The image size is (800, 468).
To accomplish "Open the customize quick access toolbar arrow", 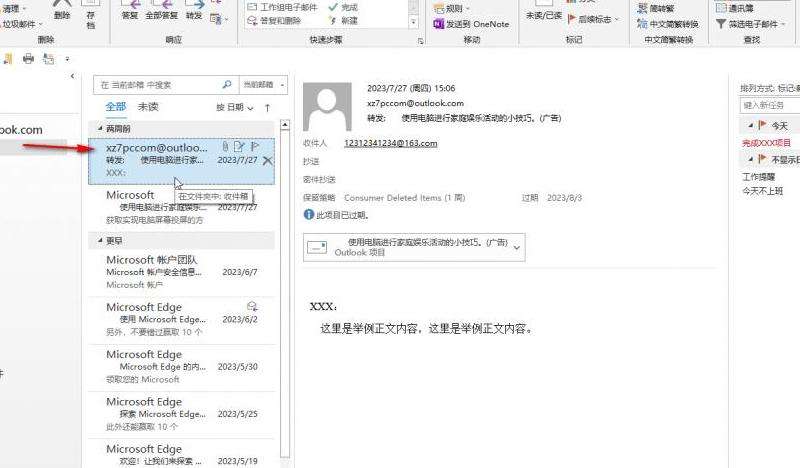I will (67, 59).
